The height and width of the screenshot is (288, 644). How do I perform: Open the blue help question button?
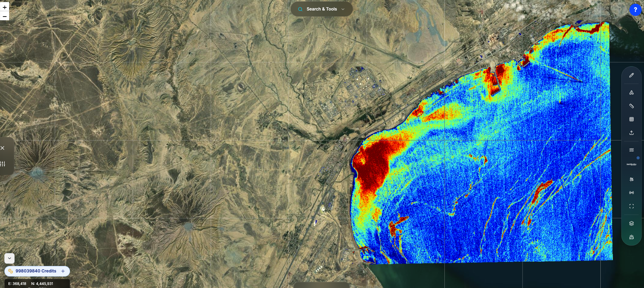point(635,10)
